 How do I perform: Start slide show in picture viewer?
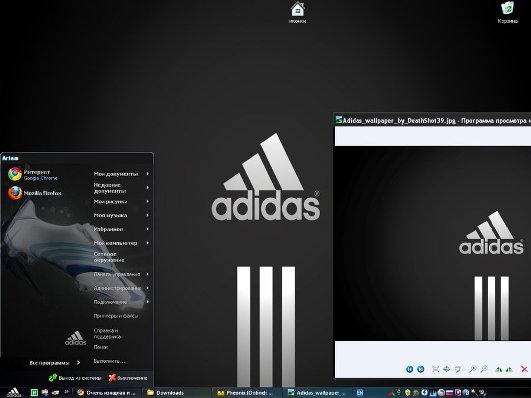pyautogui.click(x=458, y=369)
